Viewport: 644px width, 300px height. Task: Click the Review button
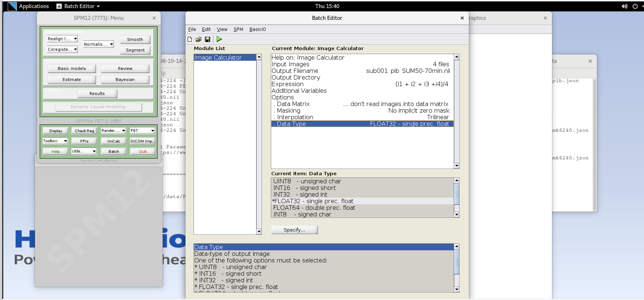click(125, 68)
